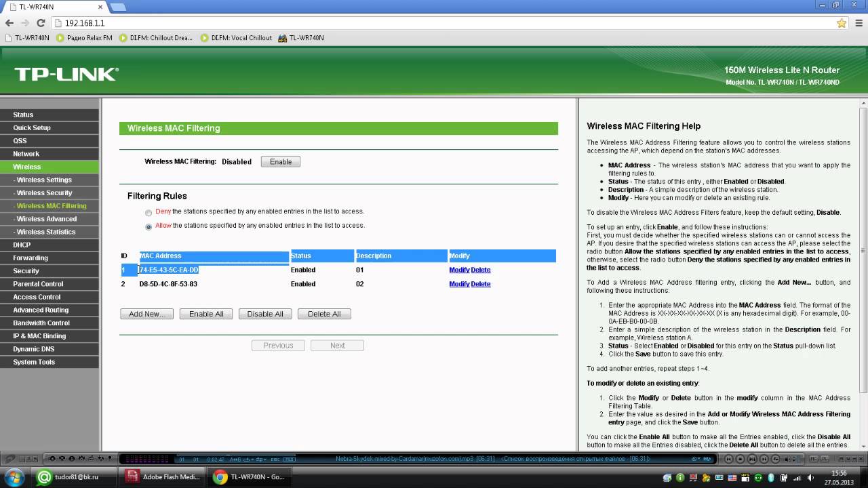Click Modify for MAC D8-5D-4C-8F-53-83
Image resolution: width=868 pixels, height=488 pixels.
point(459,284)
